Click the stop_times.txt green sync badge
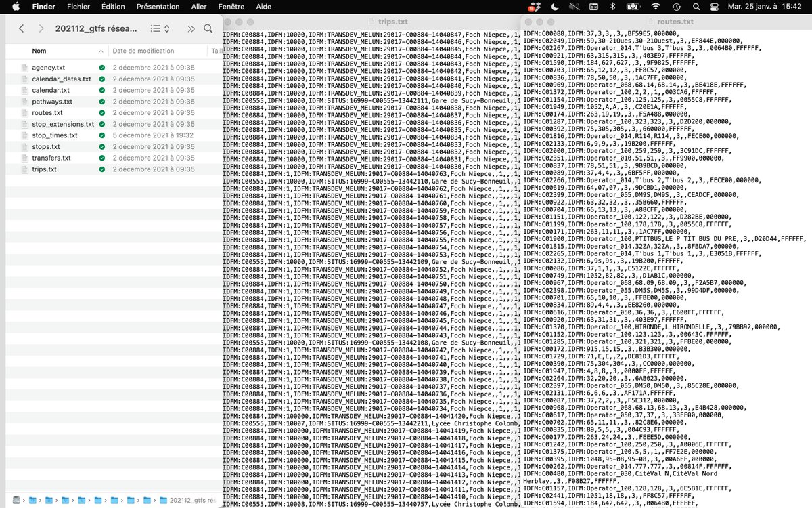Screen dimensions: 812x508 [101, 135]
